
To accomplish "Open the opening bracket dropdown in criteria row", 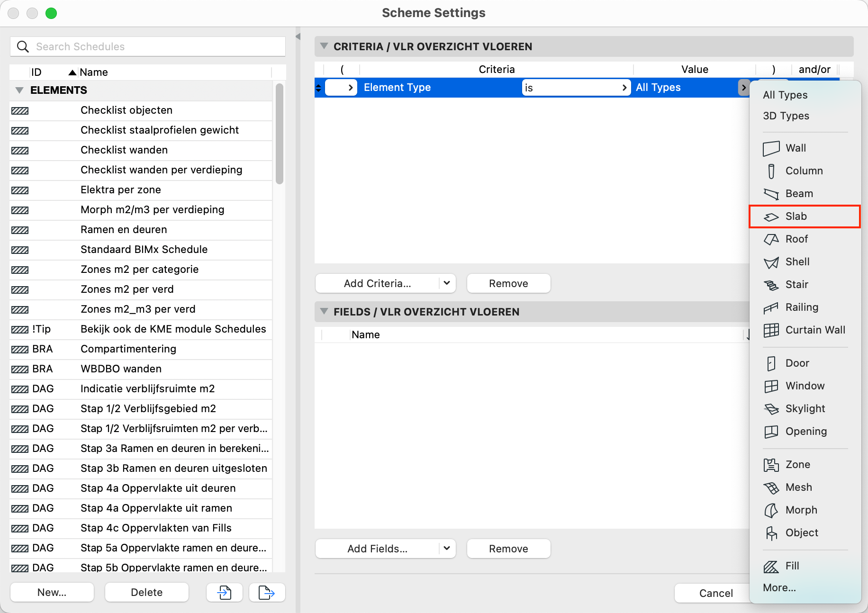I will click(341, 88).
